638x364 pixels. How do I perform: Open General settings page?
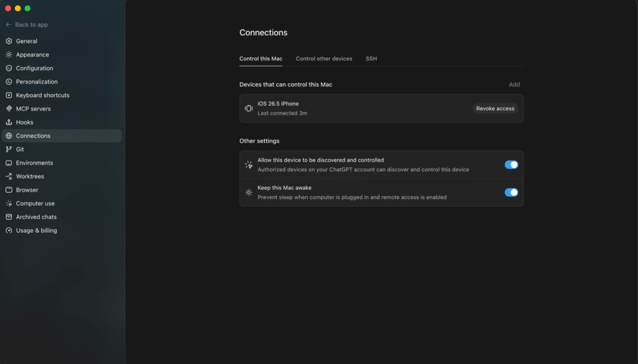[62, 41]
